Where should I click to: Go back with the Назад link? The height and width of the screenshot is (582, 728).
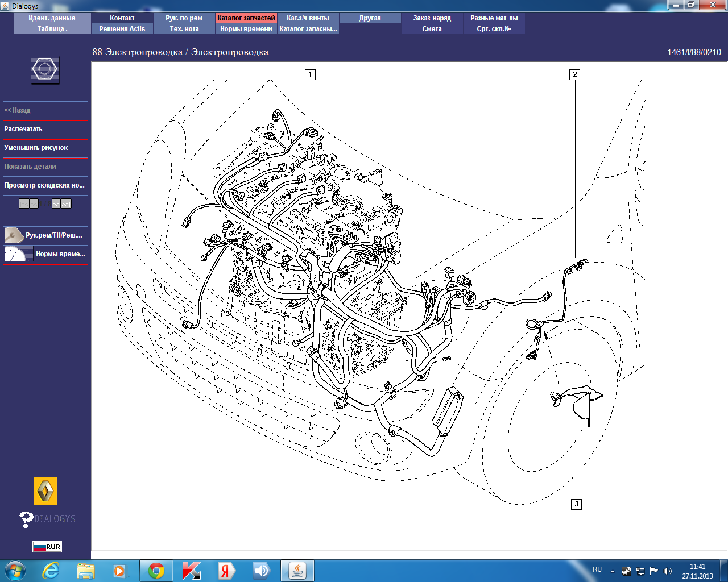tap(17, 110)
